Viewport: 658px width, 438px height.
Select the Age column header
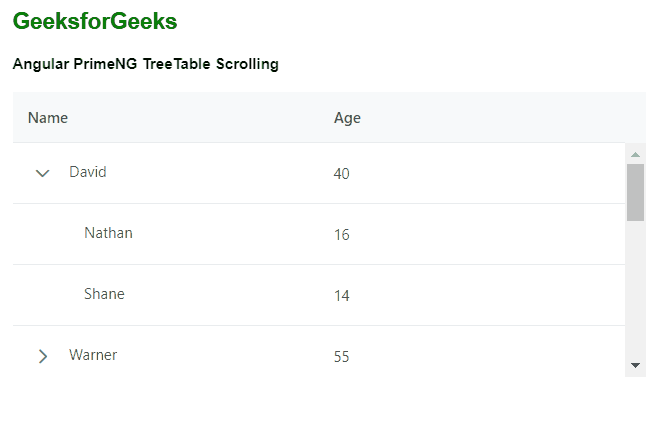coord(347,118)
